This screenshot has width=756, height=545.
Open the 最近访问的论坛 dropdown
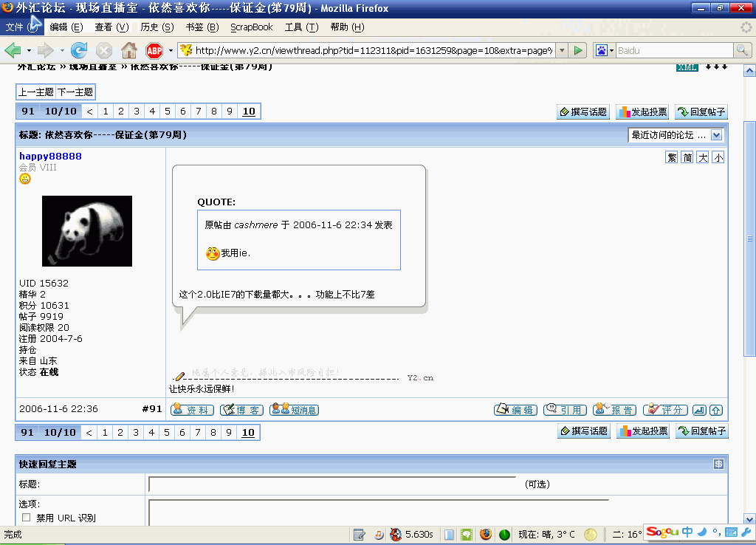tap(676, 135)
